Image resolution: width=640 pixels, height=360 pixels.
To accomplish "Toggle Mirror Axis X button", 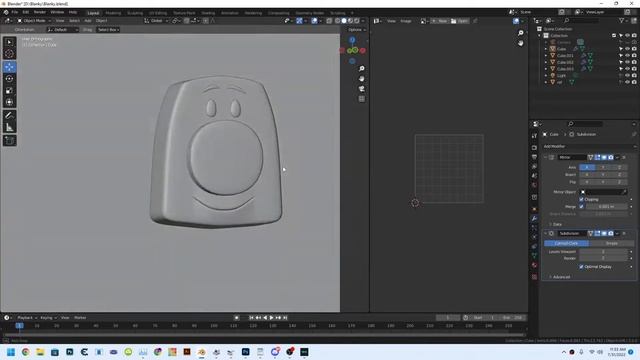I will tap(587, 167).
